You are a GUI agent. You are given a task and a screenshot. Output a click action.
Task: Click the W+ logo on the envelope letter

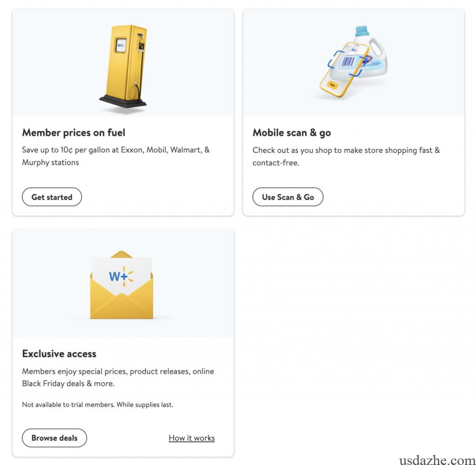coord(121,276)
